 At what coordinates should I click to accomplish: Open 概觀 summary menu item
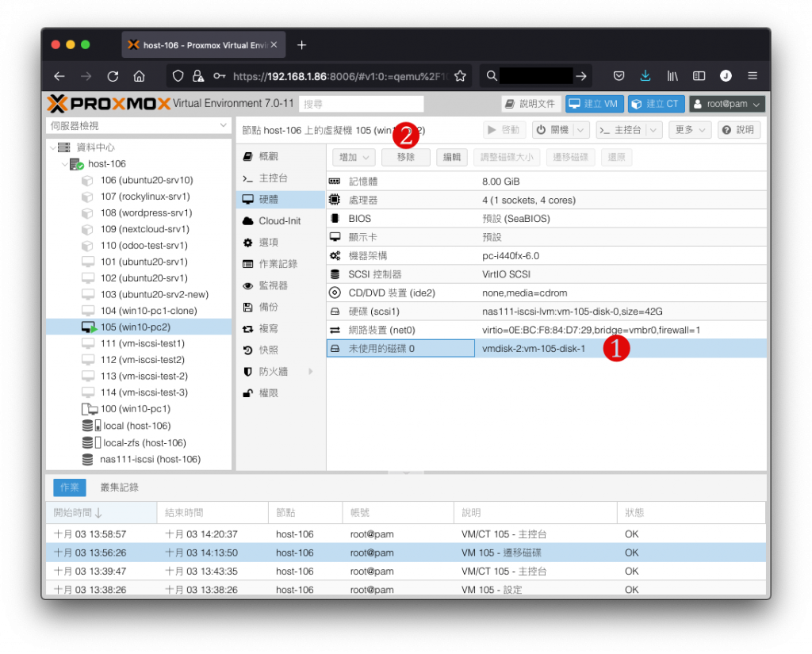click(x=280, y=156)
